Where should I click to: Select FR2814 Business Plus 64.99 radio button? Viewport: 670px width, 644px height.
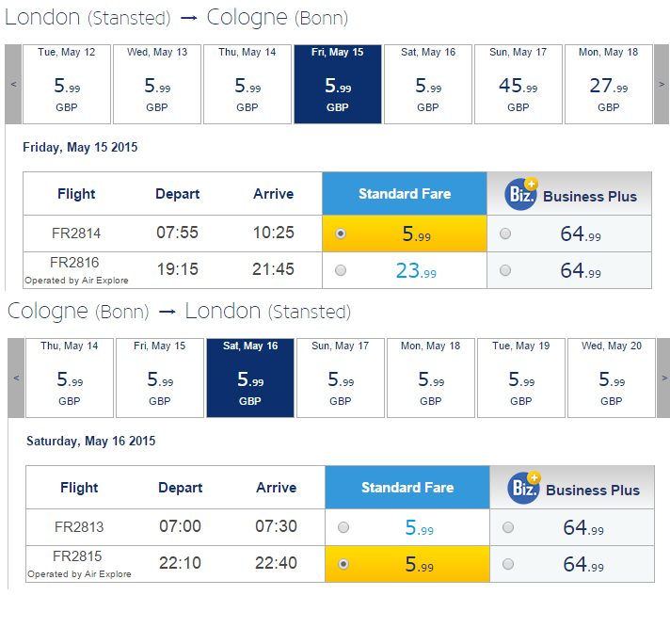[505, 233]
